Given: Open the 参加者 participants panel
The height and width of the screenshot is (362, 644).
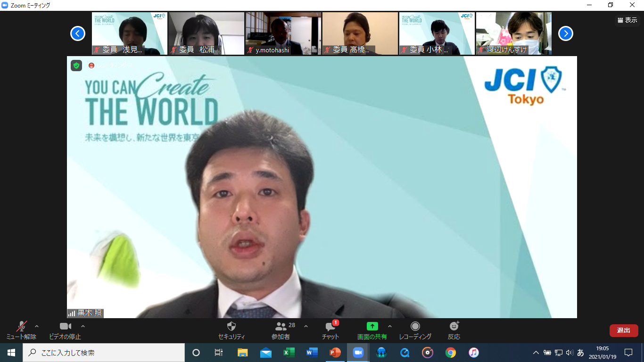Looking at the screenshot, I should [x=281, y=327].
